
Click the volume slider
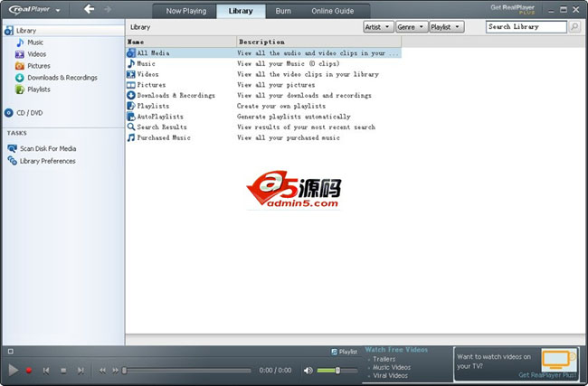[337, 371]
